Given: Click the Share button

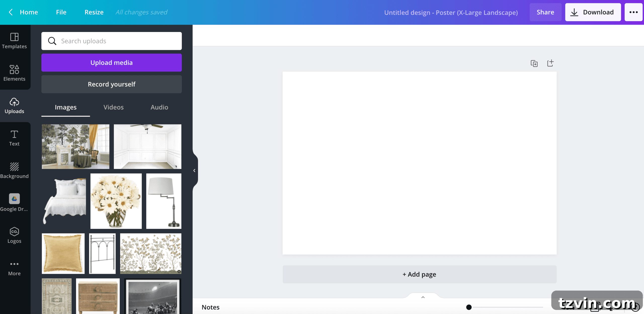Looking at the screenshot, I should coord(545,12).
